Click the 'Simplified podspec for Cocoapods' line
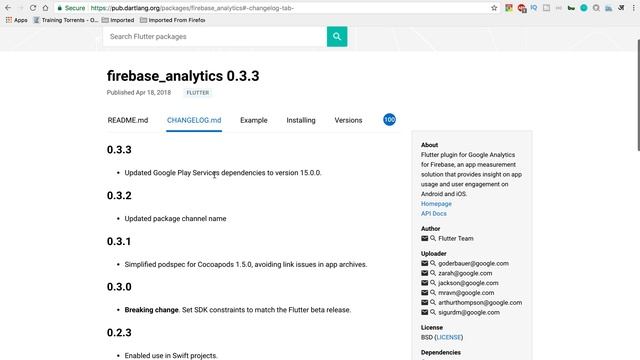The image size is (640, 360). point(246,264)
